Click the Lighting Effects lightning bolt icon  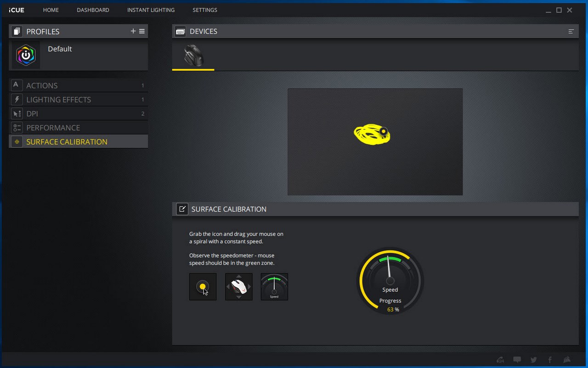(x=17, y=100)
